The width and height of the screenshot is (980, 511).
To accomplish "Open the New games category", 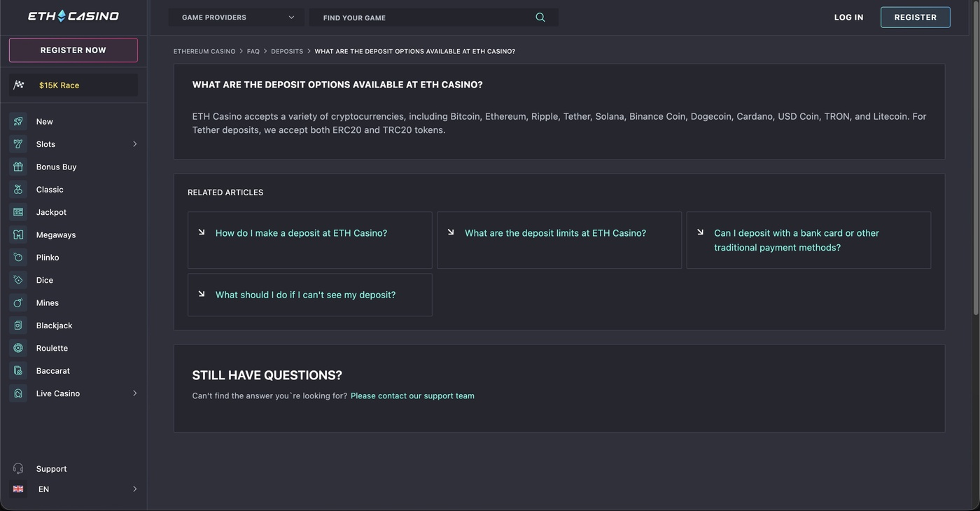I will tap(45, 122).
